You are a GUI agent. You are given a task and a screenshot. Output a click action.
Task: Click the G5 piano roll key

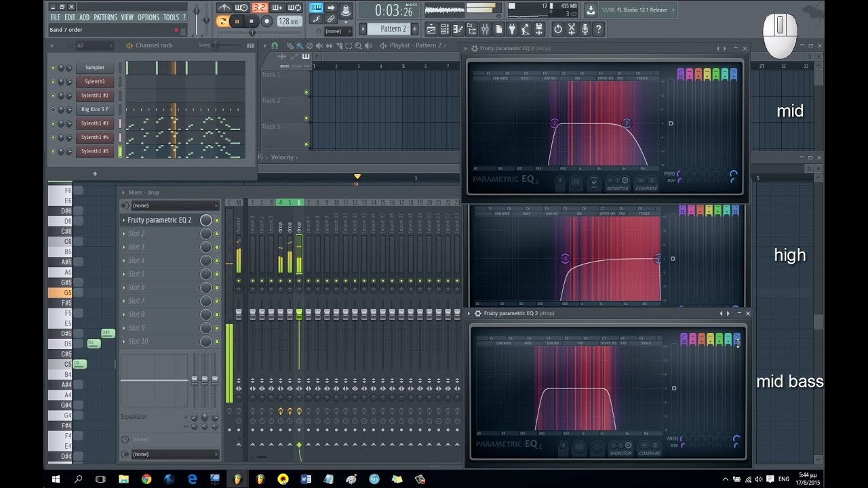tap(60, 293)
